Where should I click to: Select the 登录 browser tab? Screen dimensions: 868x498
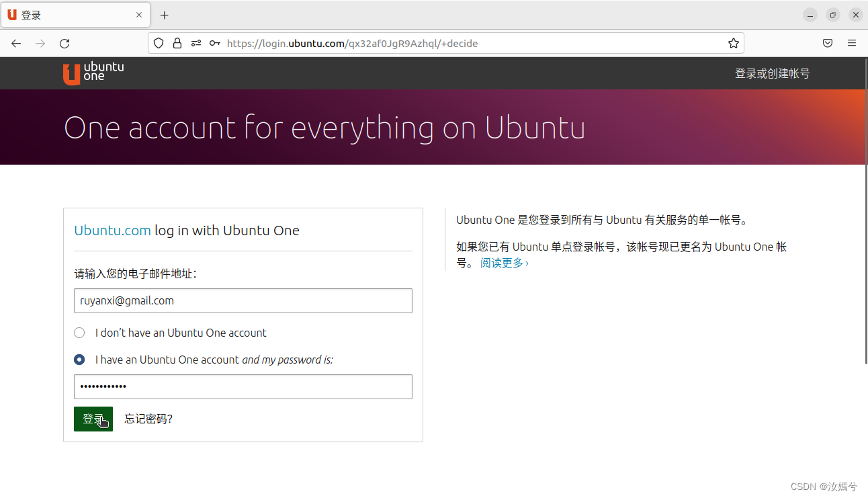point(75,15)
